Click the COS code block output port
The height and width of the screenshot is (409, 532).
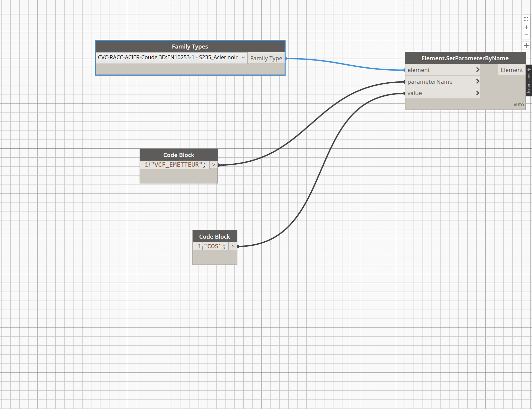[x=233, y=246]
